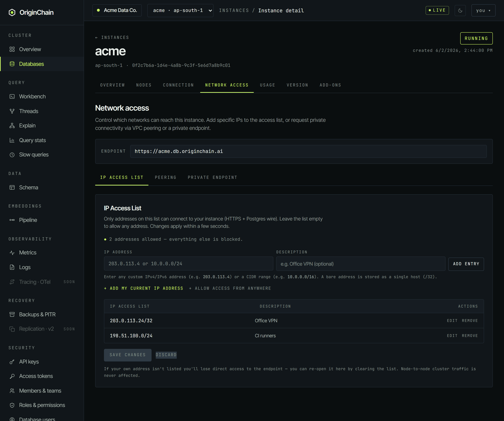Switch to the Peering sub-tab
The height and width of the screenshot is (421, 504).
coord(166,177)
